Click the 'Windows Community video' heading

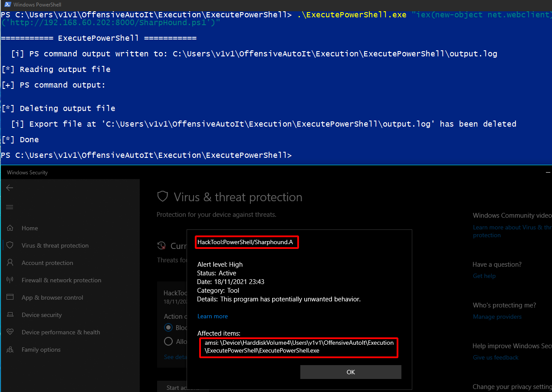point(513,216)
